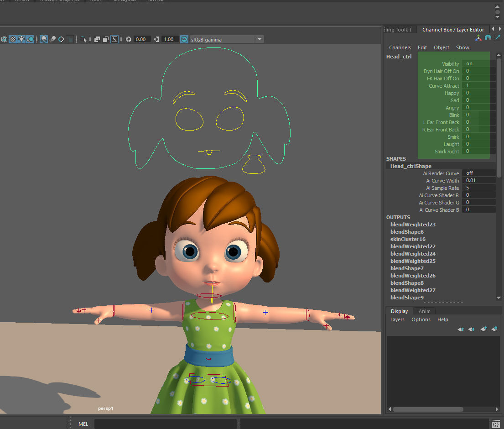The height and width of the screenshot is (429, 504).
Task: Click Ai Render Curve value field off
Action: click(478, 173)
